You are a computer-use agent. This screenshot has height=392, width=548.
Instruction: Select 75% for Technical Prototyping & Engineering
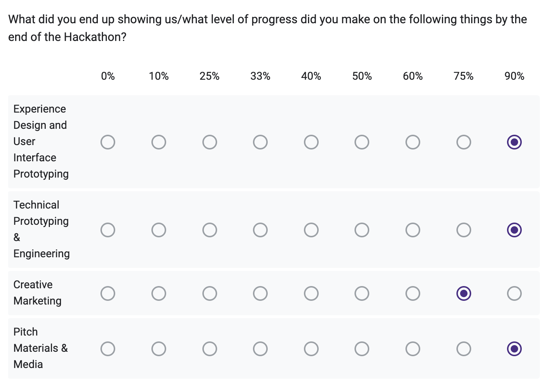coord(464,230)
